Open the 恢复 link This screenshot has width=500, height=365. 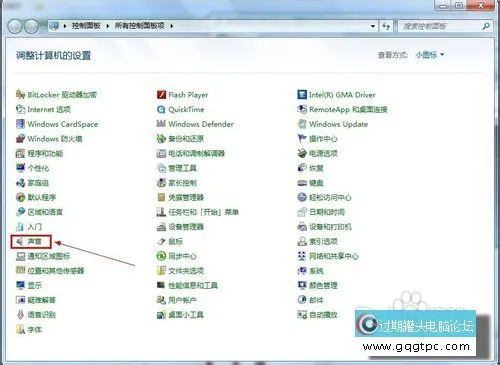[x=316, y=168]
